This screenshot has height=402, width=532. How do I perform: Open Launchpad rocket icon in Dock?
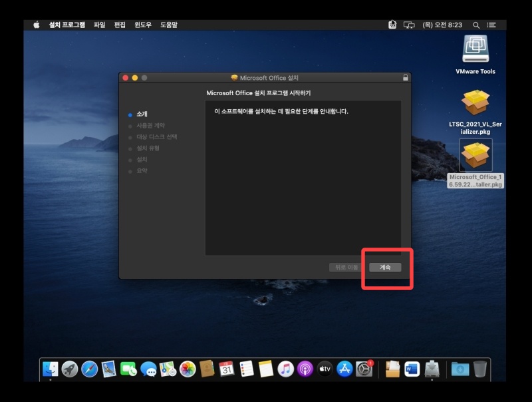[x=70, y=369]
